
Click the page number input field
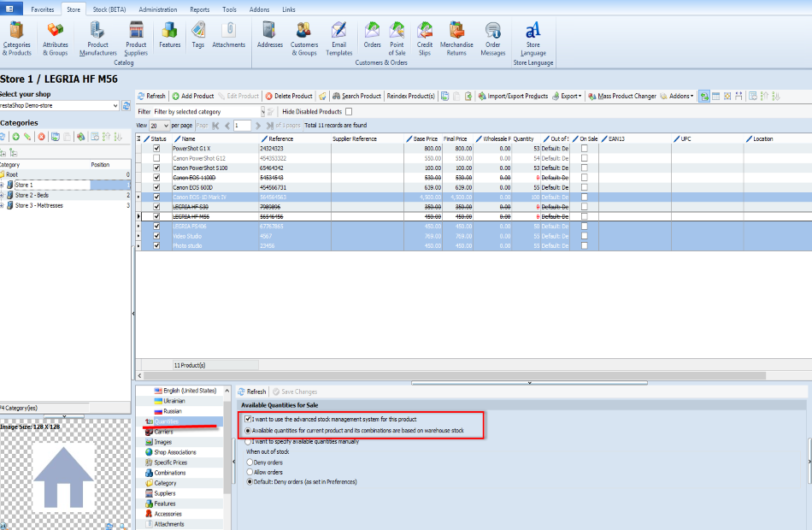(243, 126)
